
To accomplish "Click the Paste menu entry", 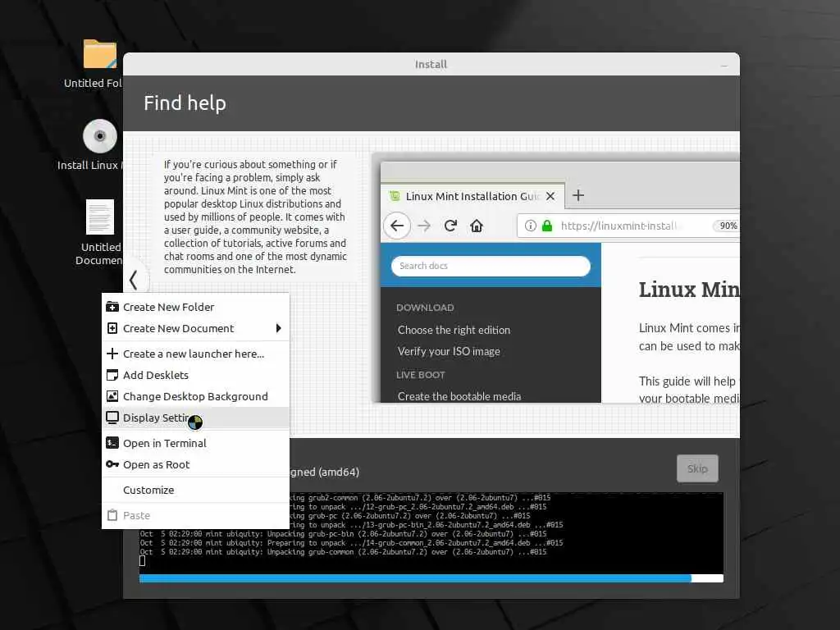I will pyautogui.click(x=195, y=515).
